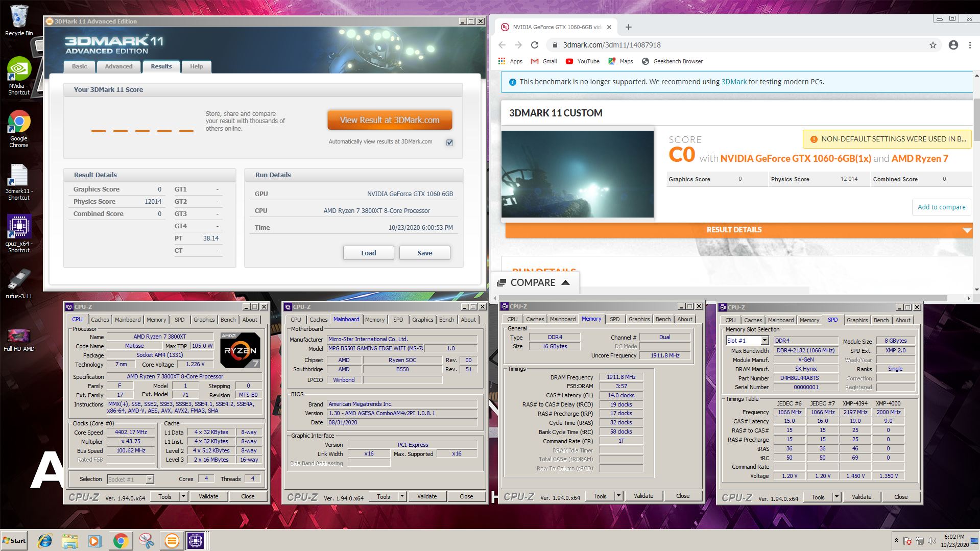The height and width of the screenshot is (551, 980).
Task: Click the result screenshot thumbnail
Action: pos(578,174)
